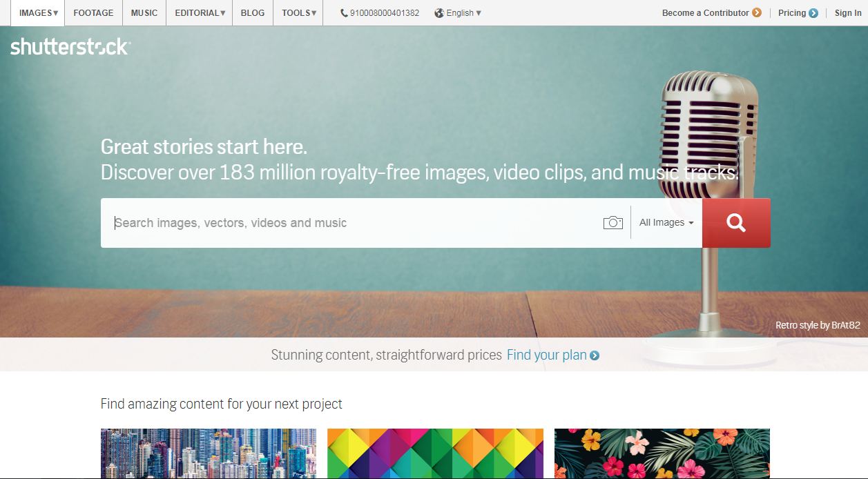Open the MUSIC section

[144, 13]
